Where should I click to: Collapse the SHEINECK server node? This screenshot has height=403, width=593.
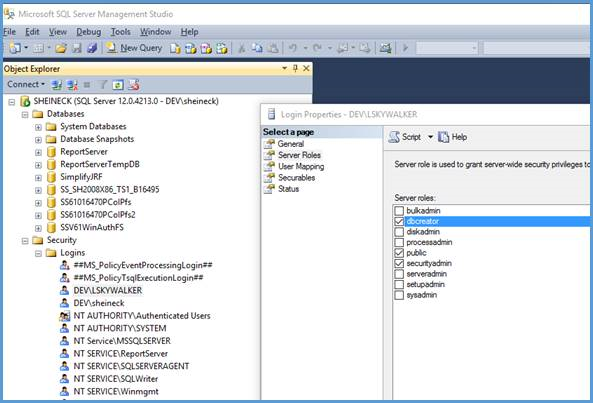point(12,102)
